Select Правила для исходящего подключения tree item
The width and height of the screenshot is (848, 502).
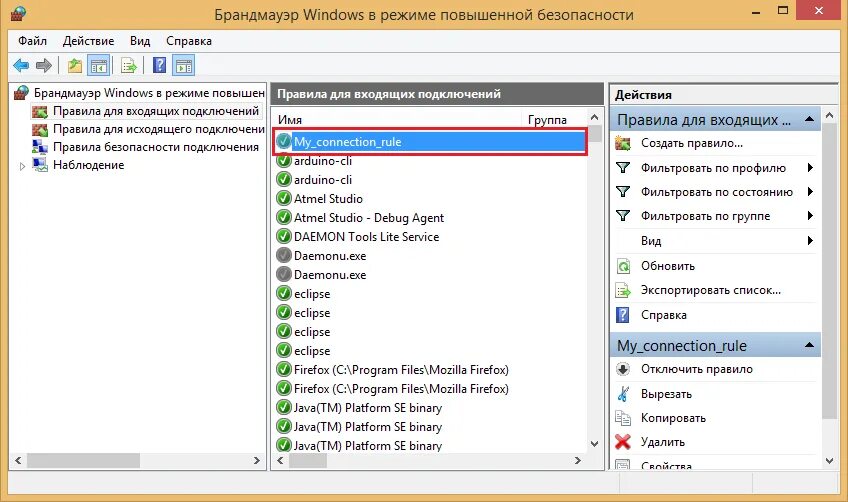[x=158, y=129]
